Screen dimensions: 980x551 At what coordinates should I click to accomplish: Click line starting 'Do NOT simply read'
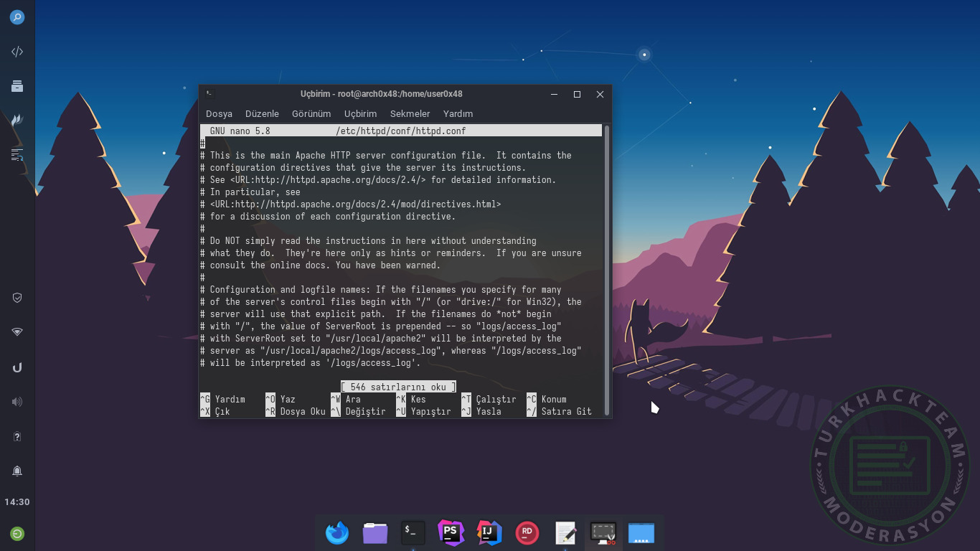click(368, 241)
